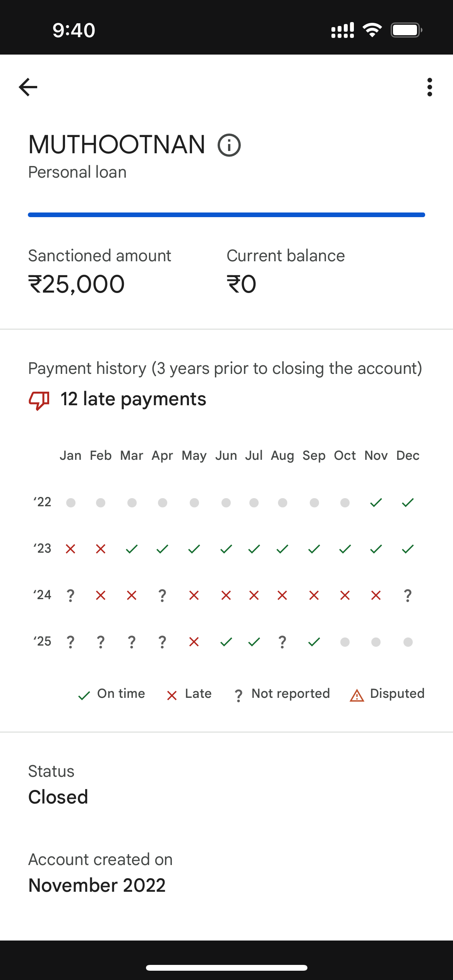Tap the ₹25,000 sanctioned amount
The width and height of the screenshot is (453, 980).
tap(77, 284)
